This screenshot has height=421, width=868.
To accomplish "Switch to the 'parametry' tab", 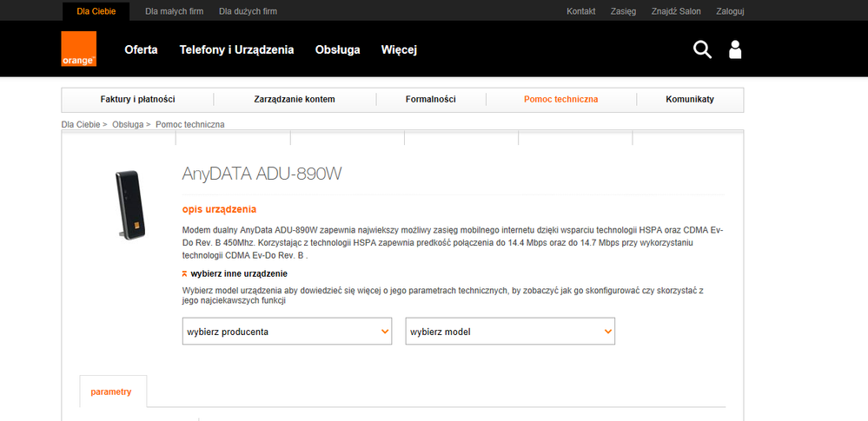I will pos(111,391).
